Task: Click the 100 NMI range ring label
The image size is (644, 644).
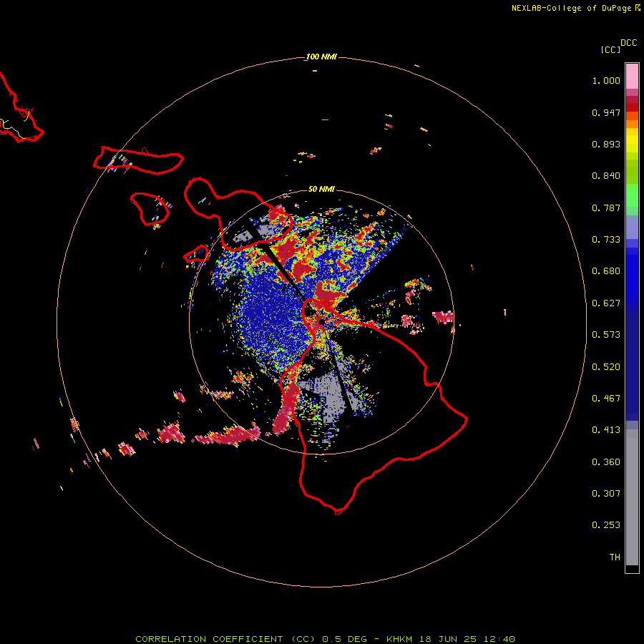Action: (x=321, y=57)
